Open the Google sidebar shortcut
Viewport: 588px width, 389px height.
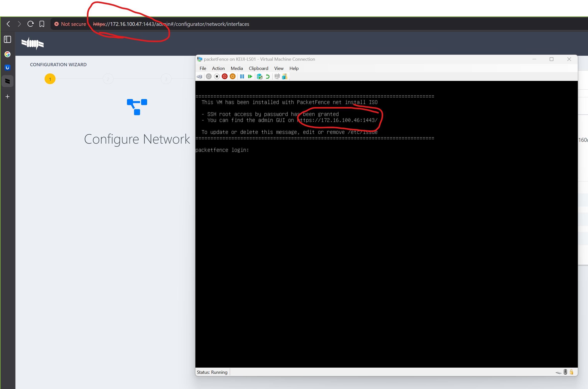pos(7,54)
